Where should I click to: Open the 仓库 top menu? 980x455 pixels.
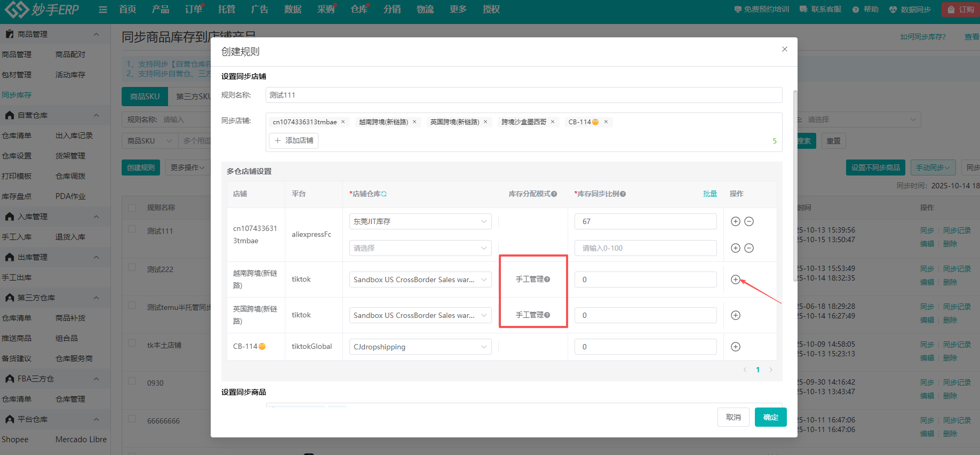coord(358,10)
